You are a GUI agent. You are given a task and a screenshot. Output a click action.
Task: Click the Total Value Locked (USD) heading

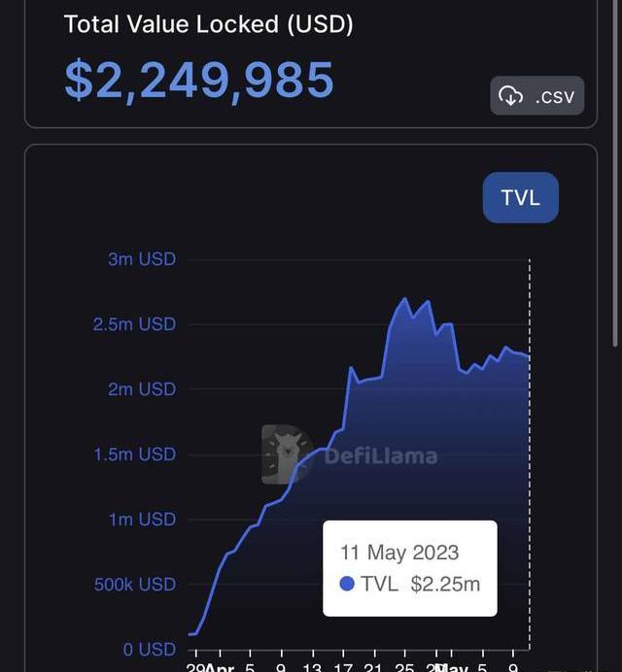tap(208, 24)
